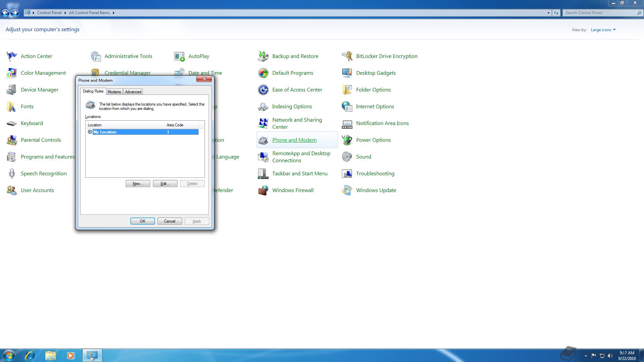
Task: Click the Area Code column header
Action: click(x=181, y=125)
